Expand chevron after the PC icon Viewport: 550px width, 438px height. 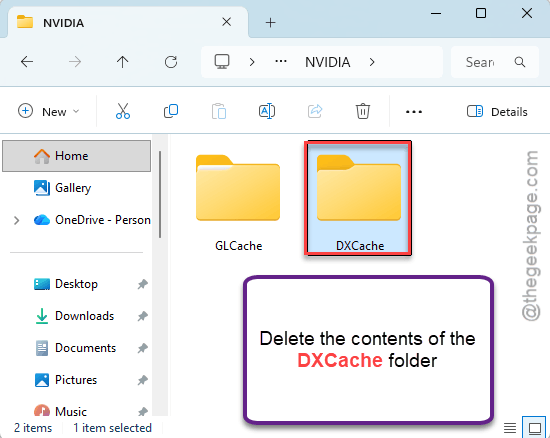(x=252, y=62)
